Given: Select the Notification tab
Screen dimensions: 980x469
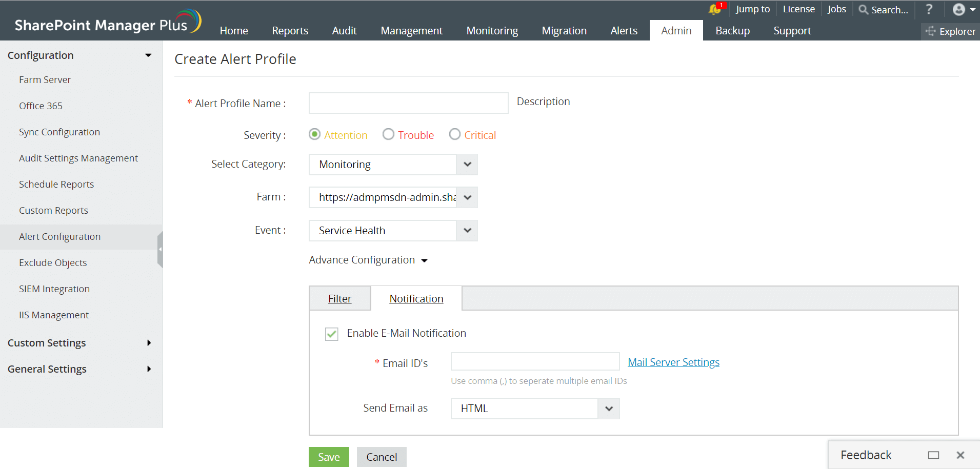Looking at the screenshot, I should point(416,299).
